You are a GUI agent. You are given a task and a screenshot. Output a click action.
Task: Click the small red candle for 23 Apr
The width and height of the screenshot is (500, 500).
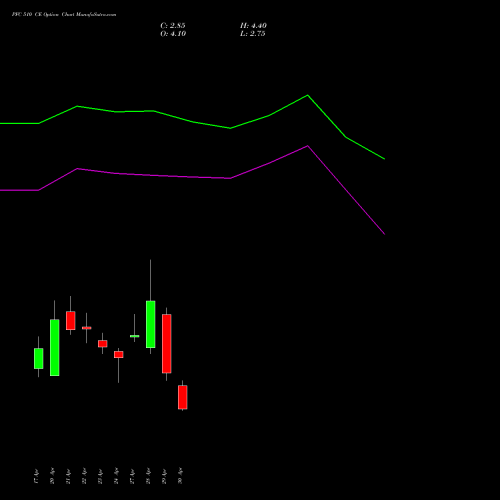pyautogui.click(x=103, y=344)
